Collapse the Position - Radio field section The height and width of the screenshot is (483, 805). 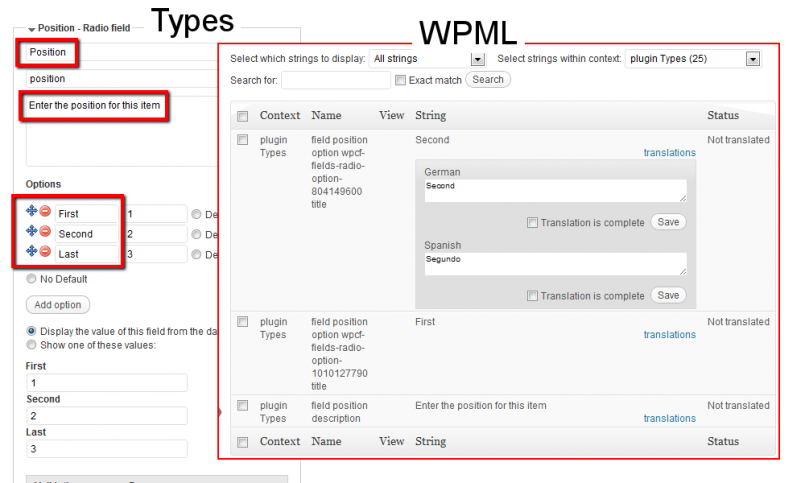(32, 29)
